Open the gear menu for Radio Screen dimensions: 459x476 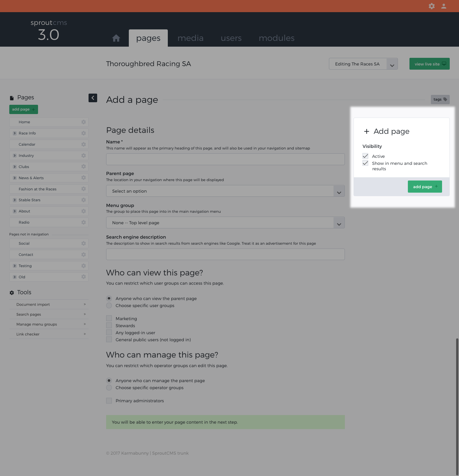click(x=83, y=222)
